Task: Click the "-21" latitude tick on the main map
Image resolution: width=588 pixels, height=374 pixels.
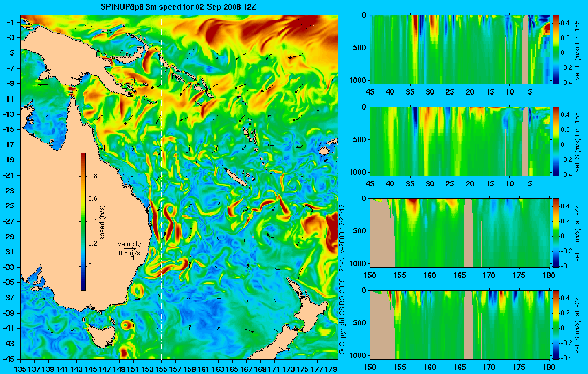Action: (9, 175)
